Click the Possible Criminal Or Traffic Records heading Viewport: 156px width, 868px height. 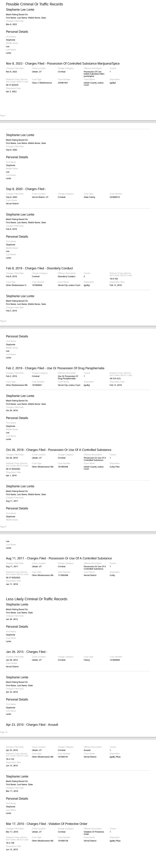[34, 4]
